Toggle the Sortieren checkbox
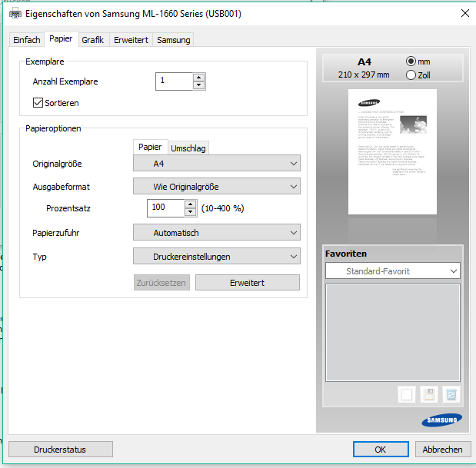 coord(38,103)
